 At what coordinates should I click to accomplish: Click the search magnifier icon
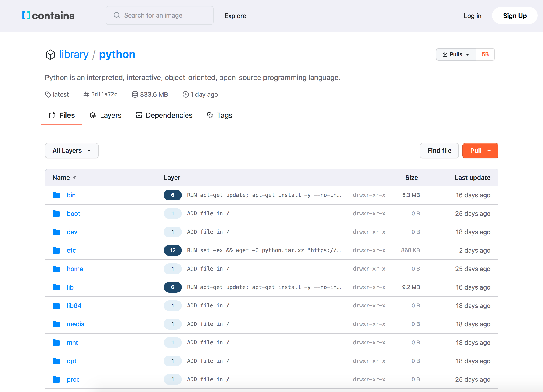click(117, 16)
